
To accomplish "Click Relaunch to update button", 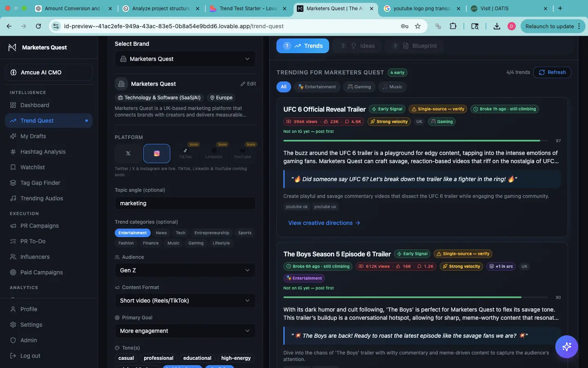I will [553, 26].
